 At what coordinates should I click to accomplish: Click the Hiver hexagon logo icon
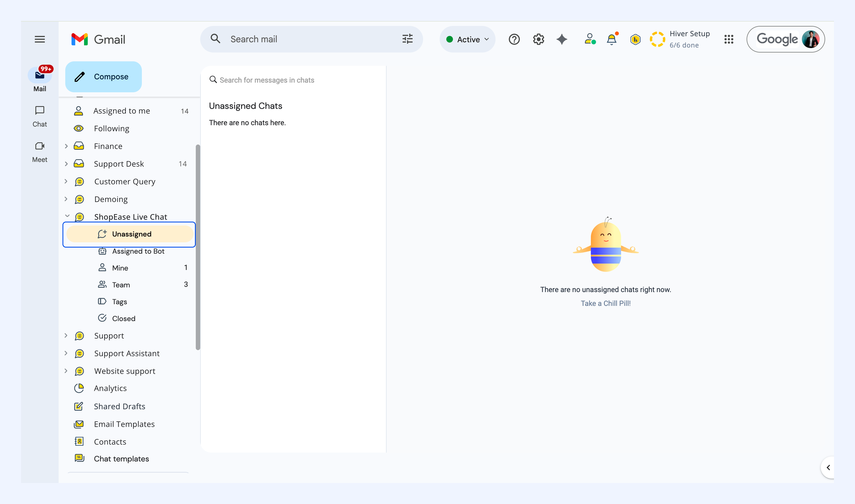point(635,40)
